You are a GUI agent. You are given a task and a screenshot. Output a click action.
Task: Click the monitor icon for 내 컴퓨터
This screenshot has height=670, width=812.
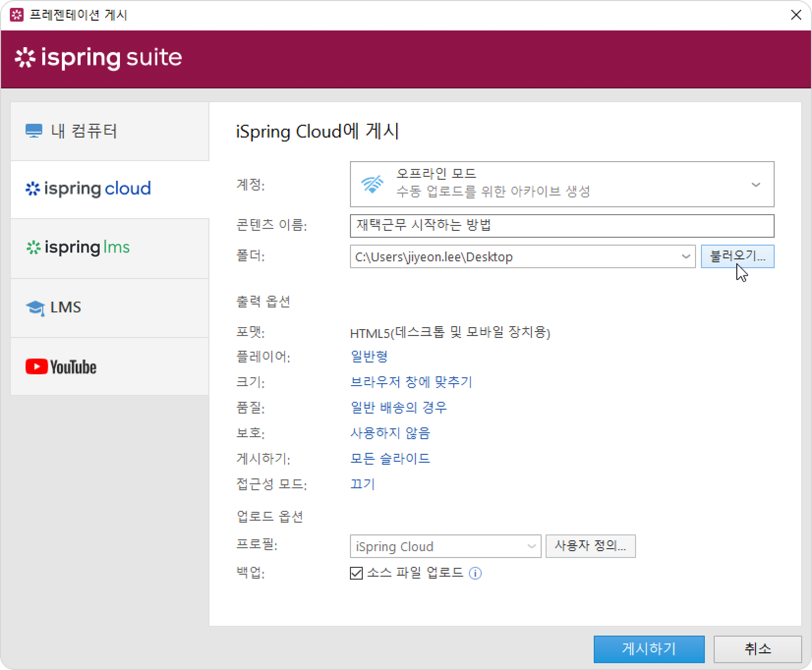(x=34, y=131)
